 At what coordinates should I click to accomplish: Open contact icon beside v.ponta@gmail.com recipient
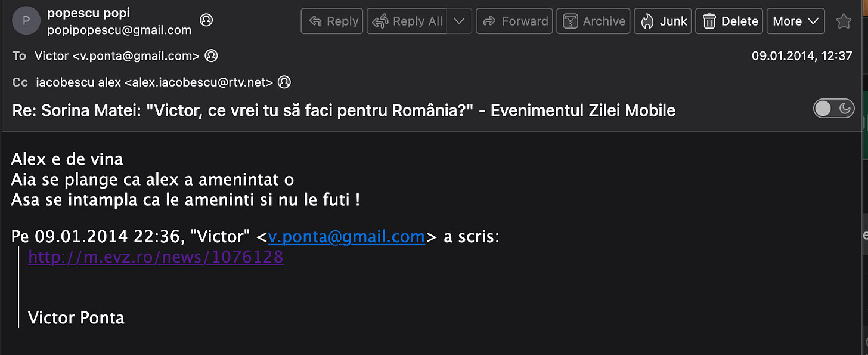211,56
